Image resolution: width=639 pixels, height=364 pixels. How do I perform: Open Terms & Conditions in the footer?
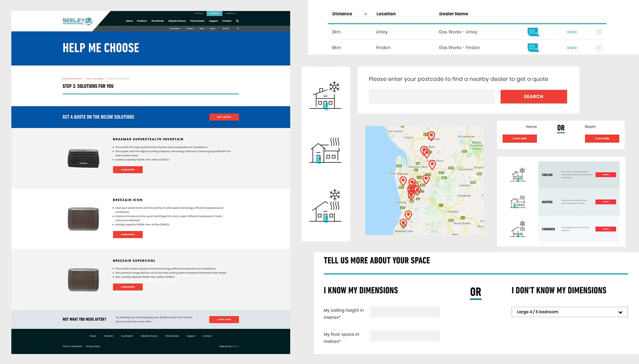pyautogui.click(x=73, y=346)
